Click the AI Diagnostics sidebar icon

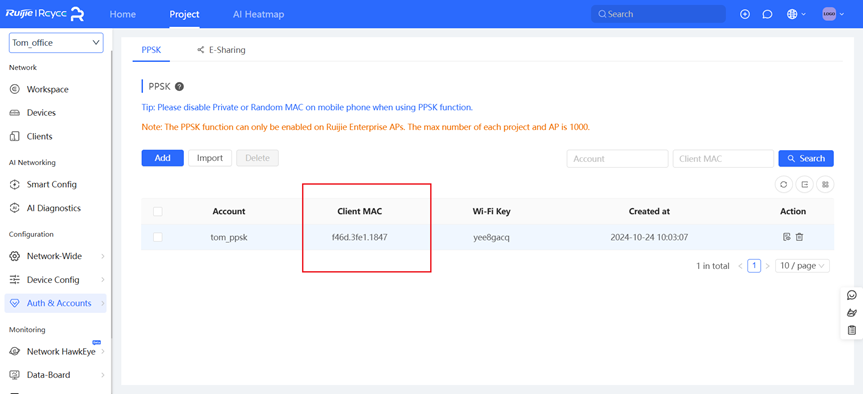coord(15,208)
